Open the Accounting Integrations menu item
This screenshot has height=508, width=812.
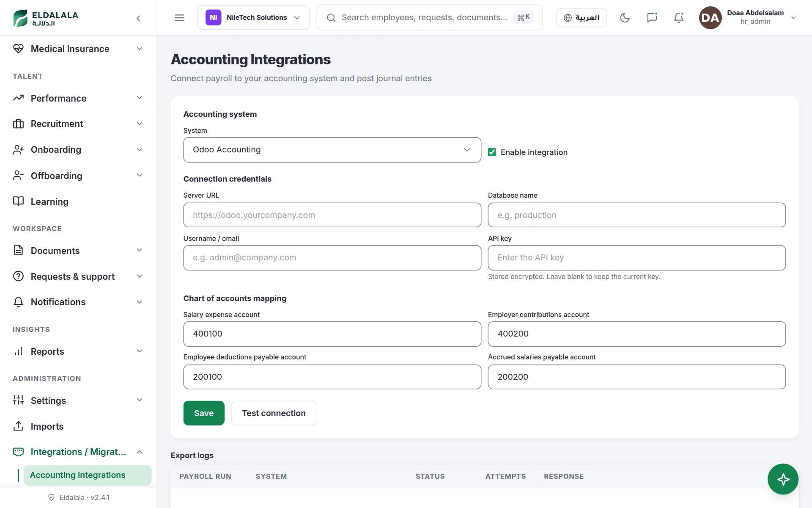(87, 475)
